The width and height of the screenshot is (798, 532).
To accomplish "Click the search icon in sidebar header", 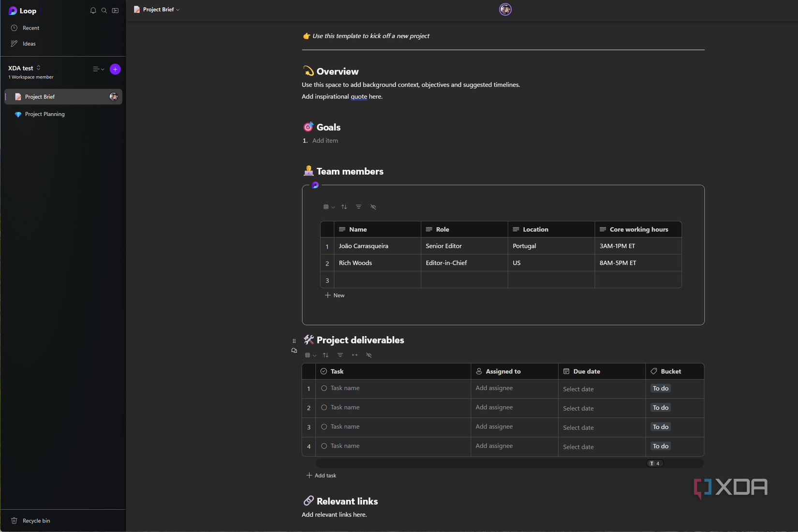I will (104, 11).
